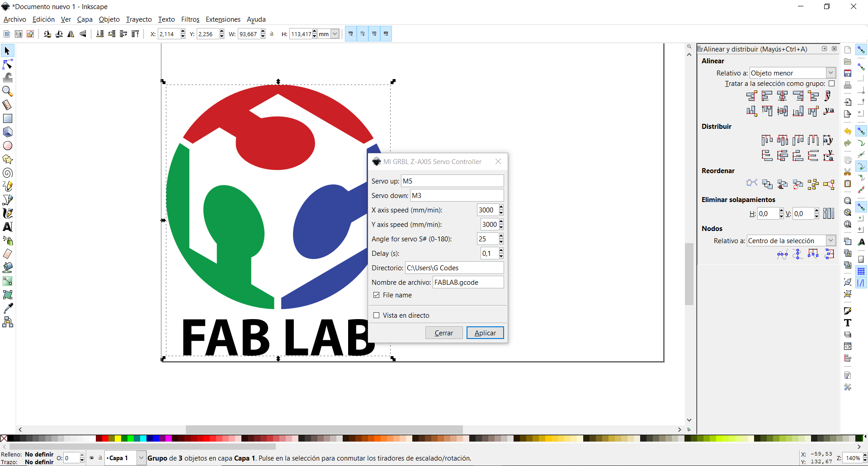Uncheck the File name checkbox

click(376, 295)
